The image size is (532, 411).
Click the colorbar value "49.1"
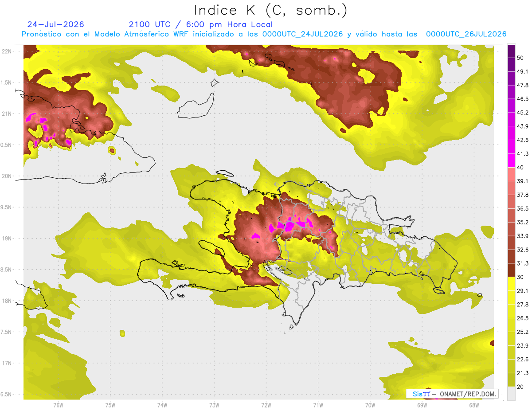tap(523, 71)
